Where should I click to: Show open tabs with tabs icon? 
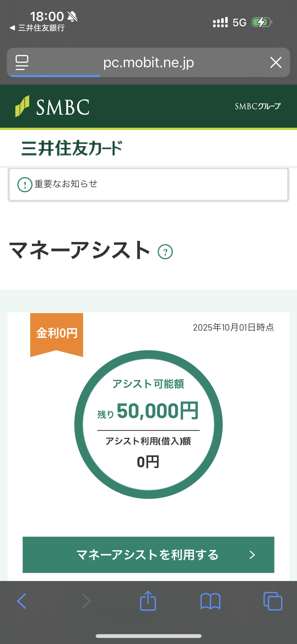tap(273, 601)
